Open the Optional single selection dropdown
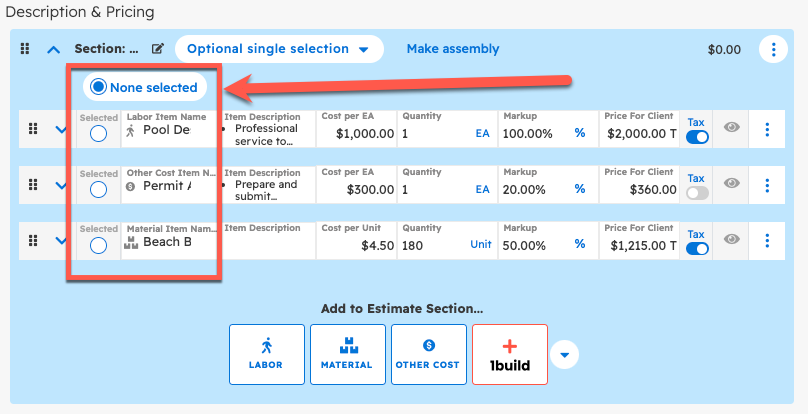Screen dimensions: 808x414 (279, 49)
